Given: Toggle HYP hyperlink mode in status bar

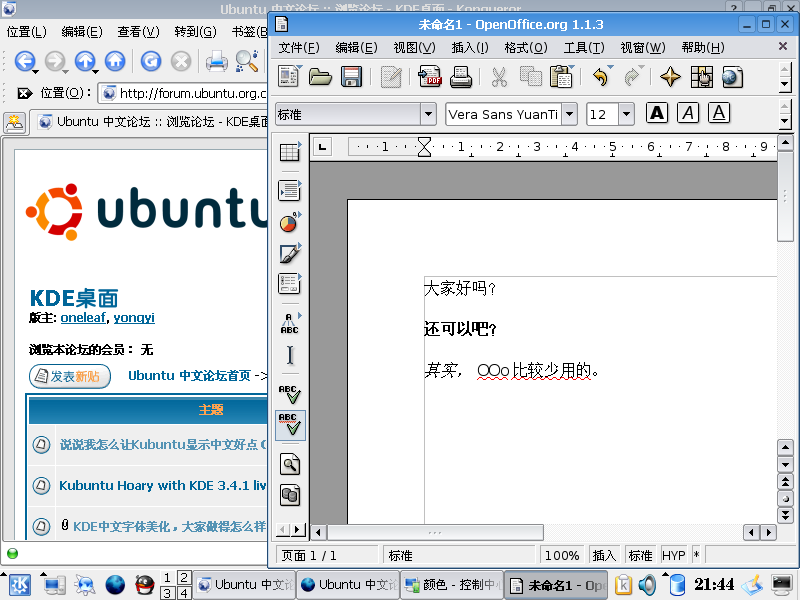Looking at the screenshot, I should point(673,555).
